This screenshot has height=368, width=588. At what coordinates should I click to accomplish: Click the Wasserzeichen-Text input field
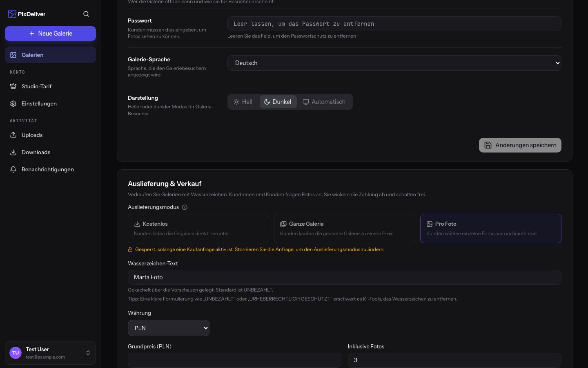[x=345, y=277]
